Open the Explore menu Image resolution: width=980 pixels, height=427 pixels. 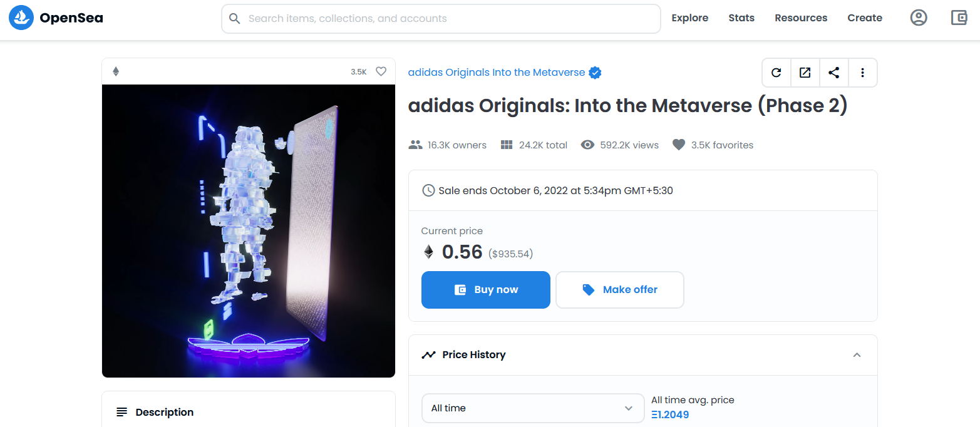[690, 18]
